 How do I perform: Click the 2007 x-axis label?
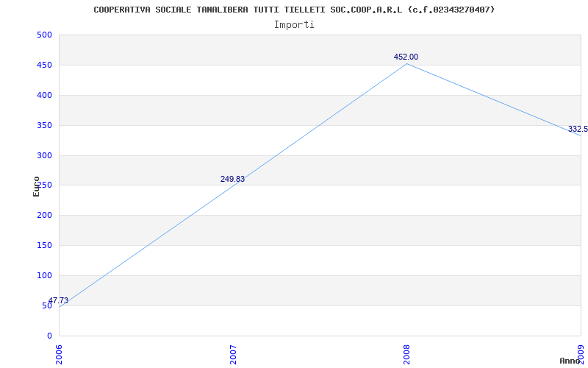pyautogui.click(x=233, y=355)
